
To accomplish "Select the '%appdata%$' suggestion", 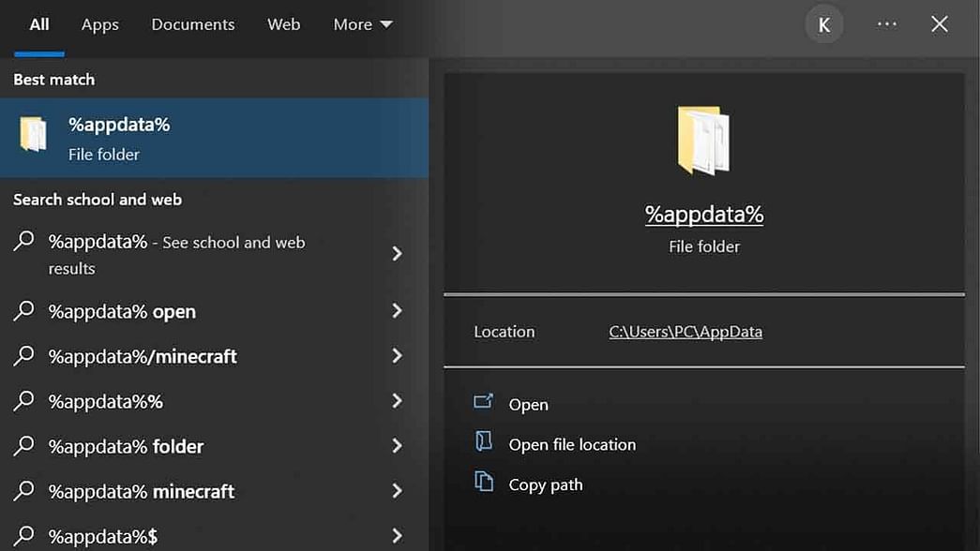I will click(215, 534).
